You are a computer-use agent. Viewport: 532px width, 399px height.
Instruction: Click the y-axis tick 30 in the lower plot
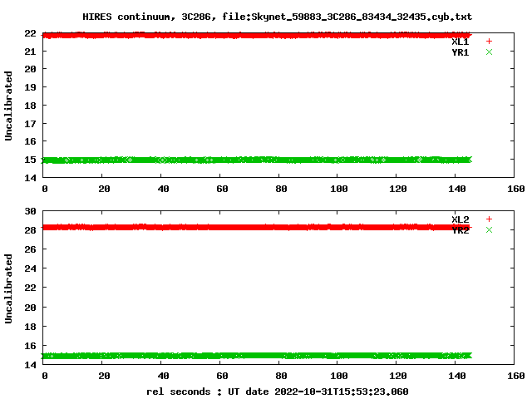[30, 211]
